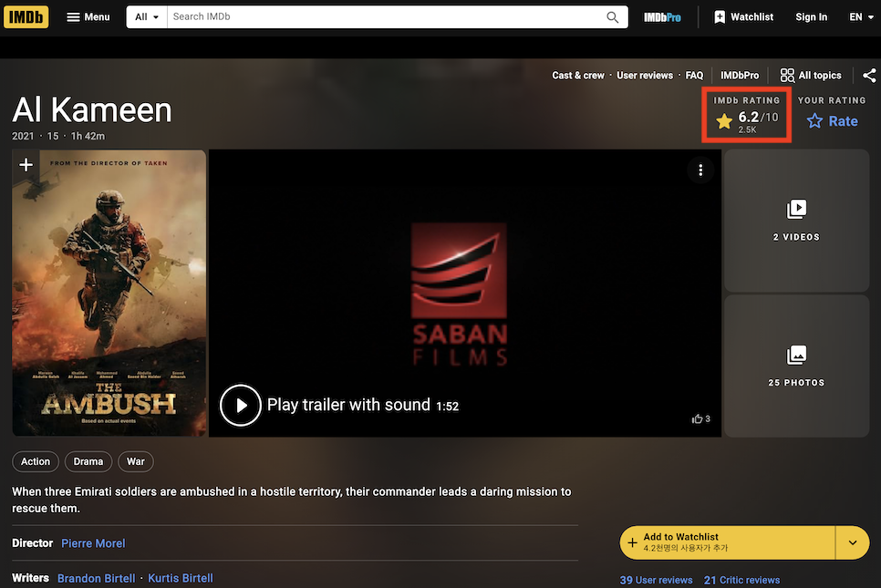Click the trailer thumbs-up like icon

698,419
